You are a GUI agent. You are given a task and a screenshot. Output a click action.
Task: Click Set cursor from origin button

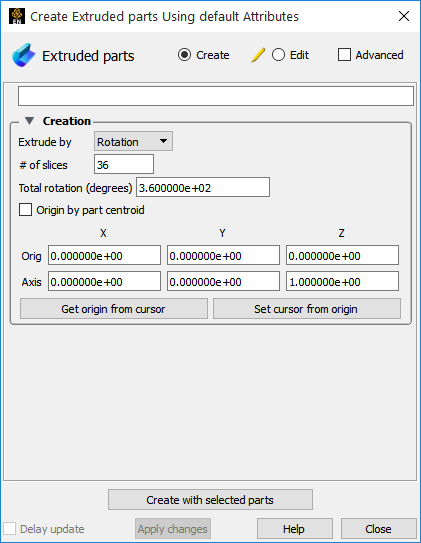(307, 309)
